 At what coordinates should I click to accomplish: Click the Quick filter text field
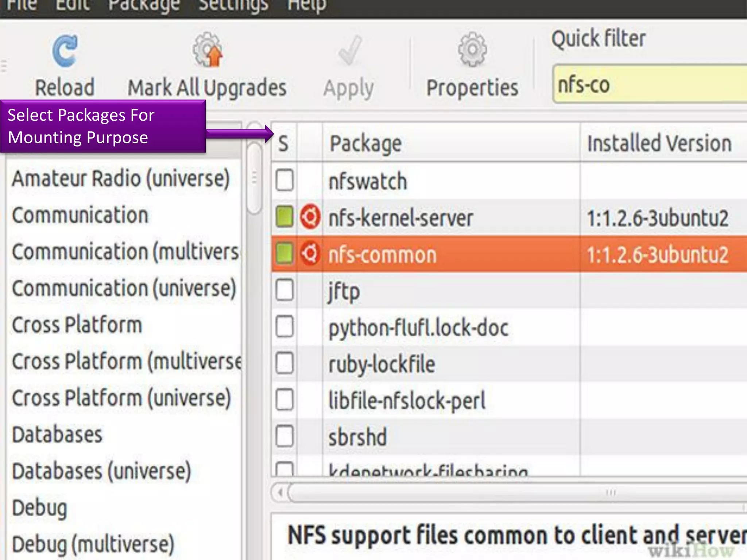[x=650, y=84]
